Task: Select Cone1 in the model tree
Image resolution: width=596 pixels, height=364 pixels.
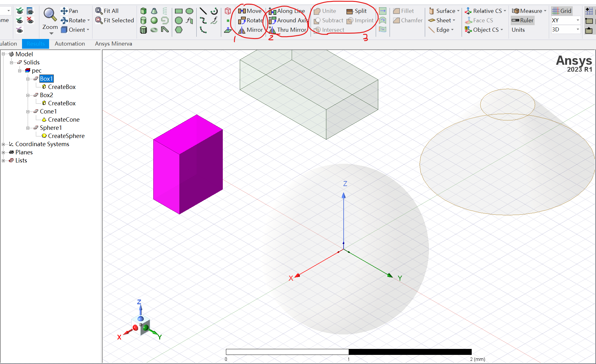Action: tap(48, 111)
